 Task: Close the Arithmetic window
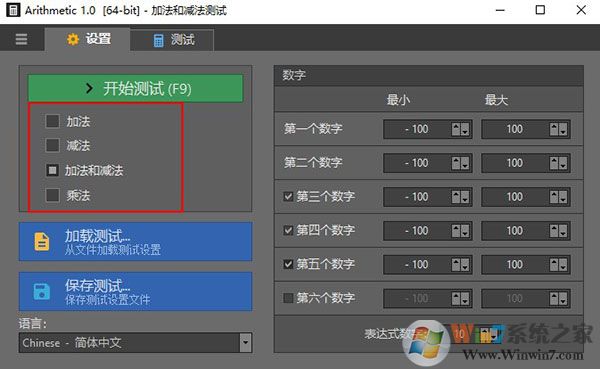coord(581,10)
